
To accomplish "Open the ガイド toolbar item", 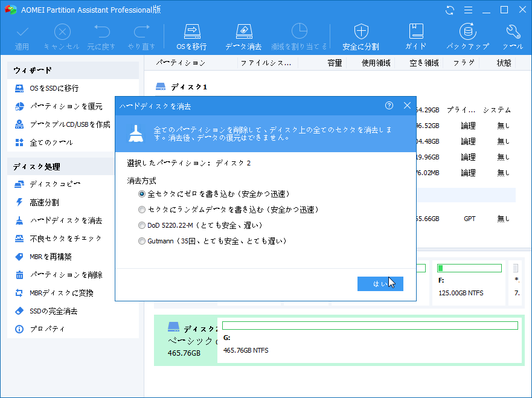I will [x=415, y=37].
